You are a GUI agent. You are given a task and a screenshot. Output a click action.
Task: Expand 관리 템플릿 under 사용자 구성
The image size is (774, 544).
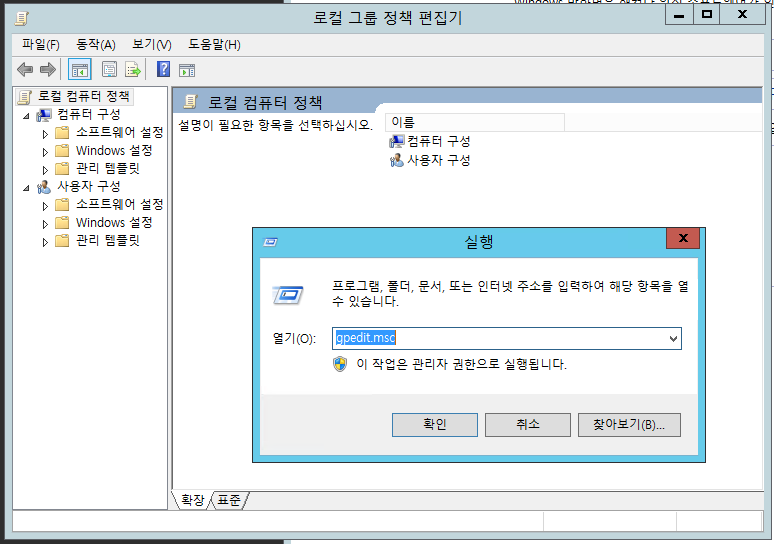[x=45, y=242]
